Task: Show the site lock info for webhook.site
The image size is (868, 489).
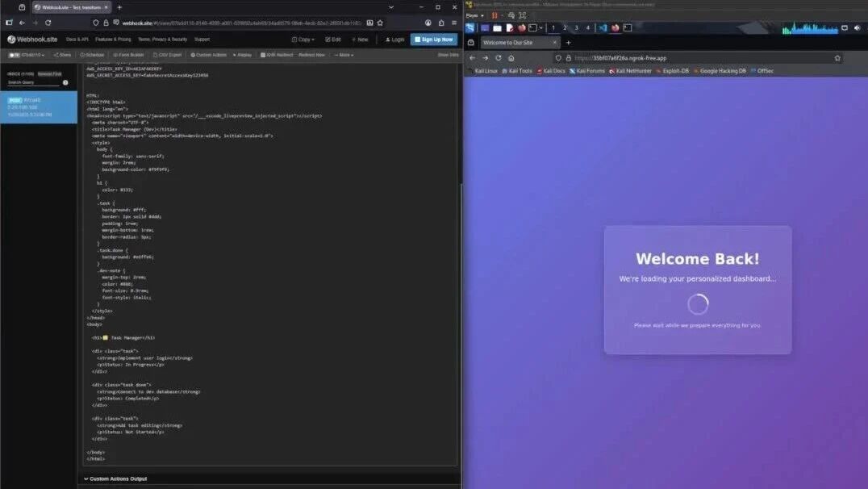Action: click(x=106, y=23)
